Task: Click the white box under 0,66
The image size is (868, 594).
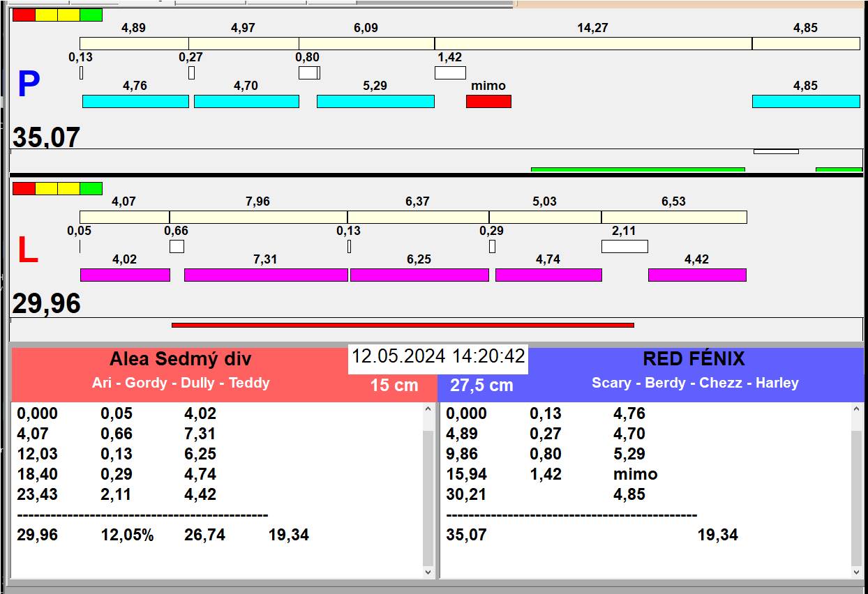Action: [x=177, y=246]
